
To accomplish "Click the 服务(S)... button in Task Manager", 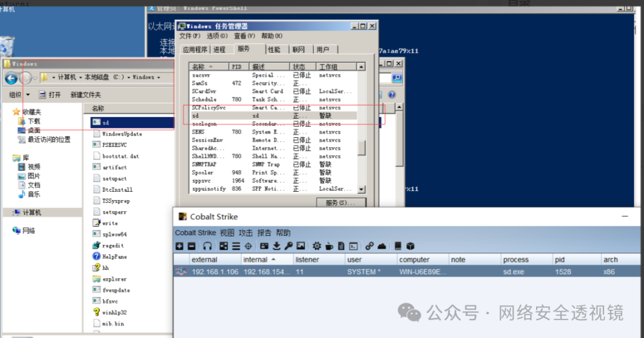I will [341, 202].
